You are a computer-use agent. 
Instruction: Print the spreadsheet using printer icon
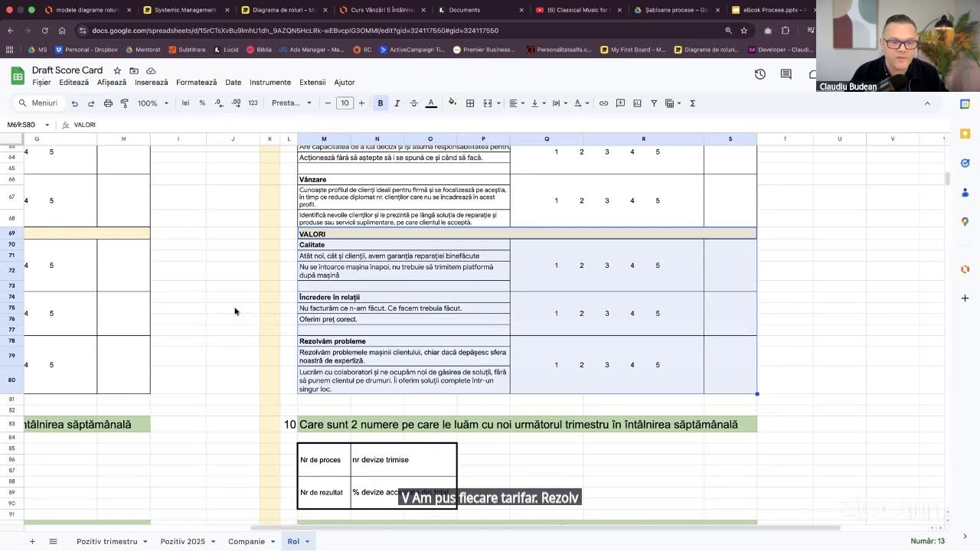pyautogui.click(x=108, y=103)
